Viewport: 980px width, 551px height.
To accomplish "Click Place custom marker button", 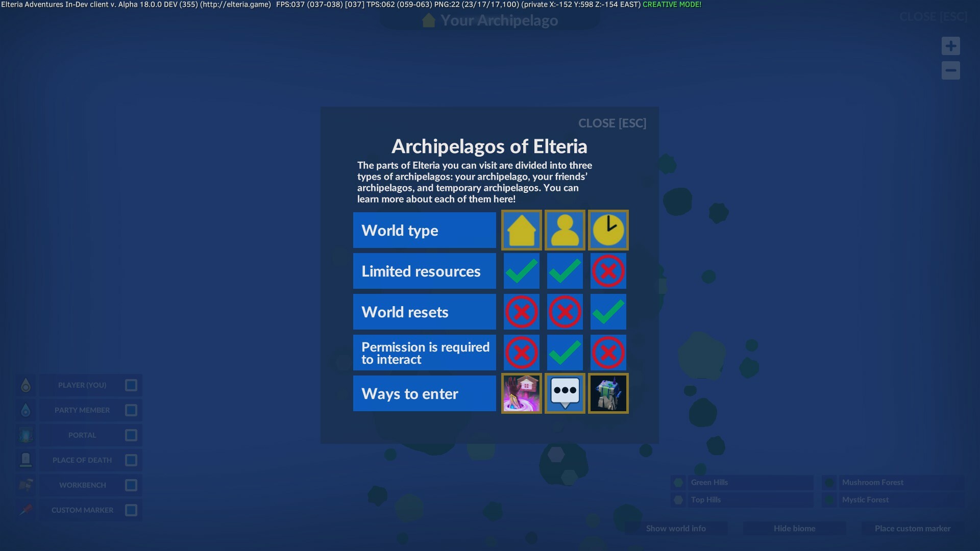I will coord(913,529).
